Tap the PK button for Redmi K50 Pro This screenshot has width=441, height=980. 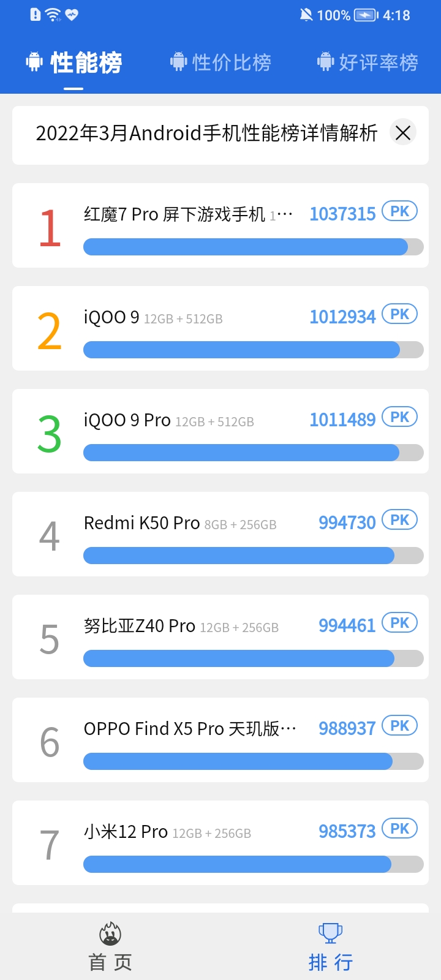[x=400, y=519]
